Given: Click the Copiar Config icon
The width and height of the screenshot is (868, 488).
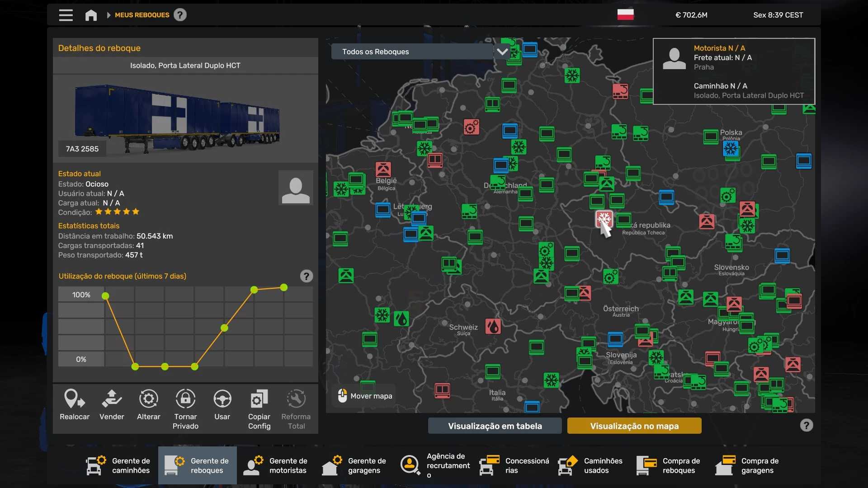Looking at the screenshot, I should click(x=259, y=400).
